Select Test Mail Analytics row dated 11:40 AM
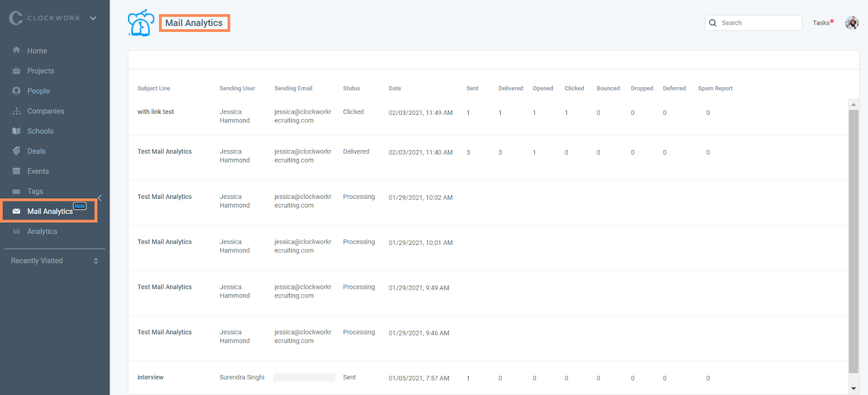 164,152
